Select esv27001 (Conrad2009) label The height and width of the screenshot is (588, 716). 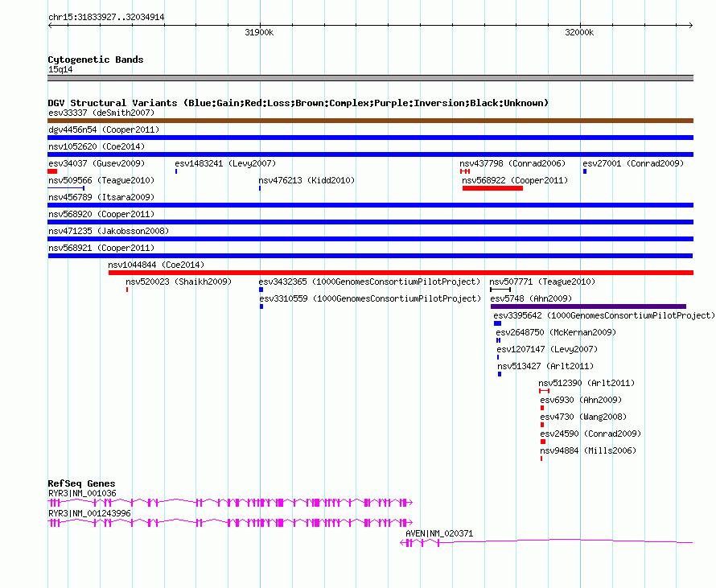[633, 163]
